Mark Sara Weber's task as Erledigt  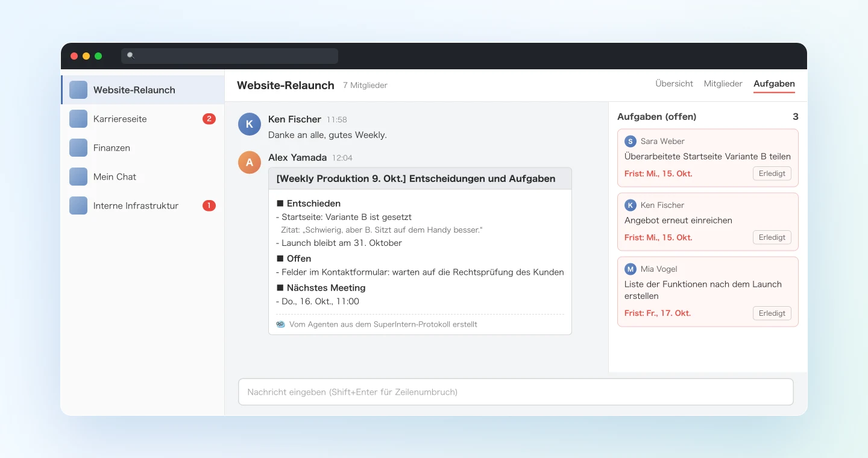tap(772, 174)
